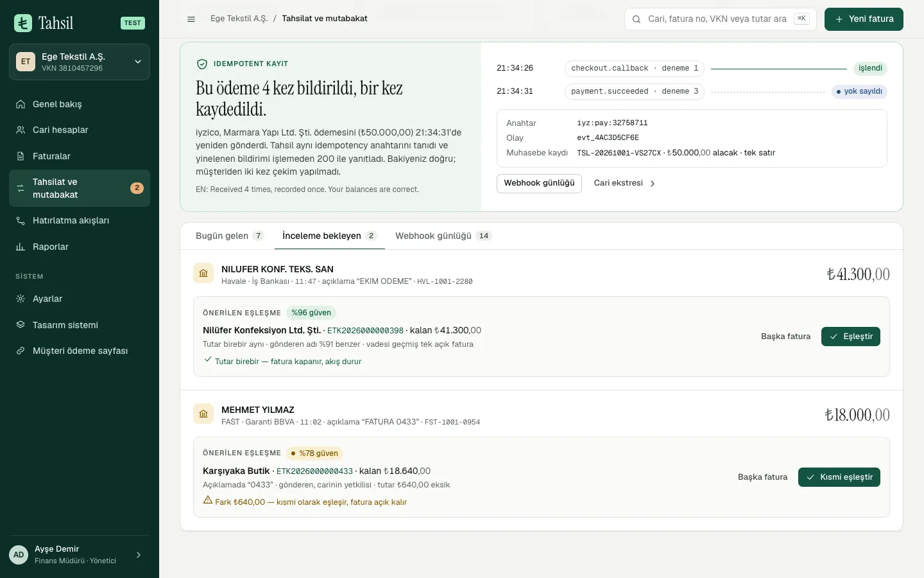
Task: Click Kısmi eşleştir for Karşıyaka Butik
Action: coord(839,477)
